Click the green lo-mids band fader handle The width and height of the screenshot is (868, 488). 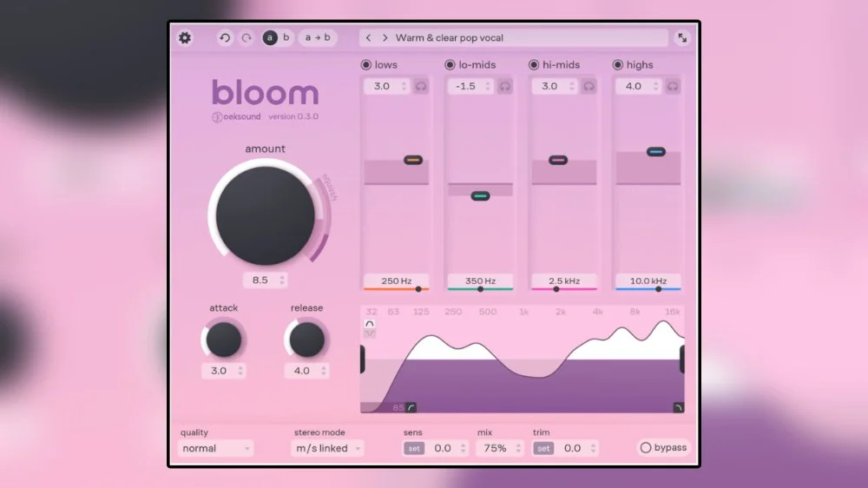pos(481,196)
